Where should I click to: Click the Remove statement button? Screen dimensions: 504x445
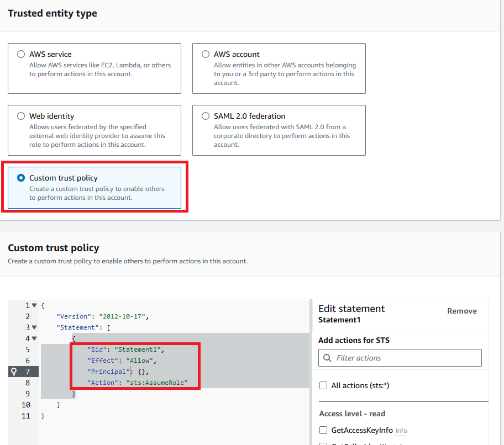[461, 311]
